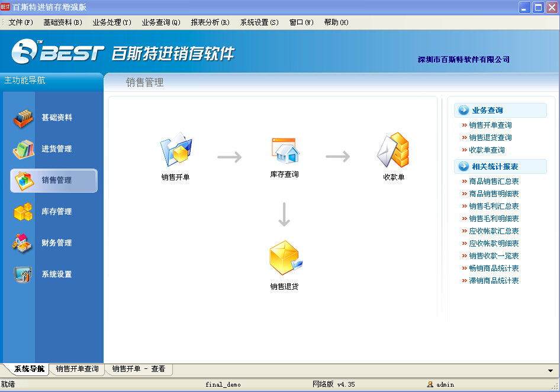Open the 商品销售明细表 report link

(494, 194)
